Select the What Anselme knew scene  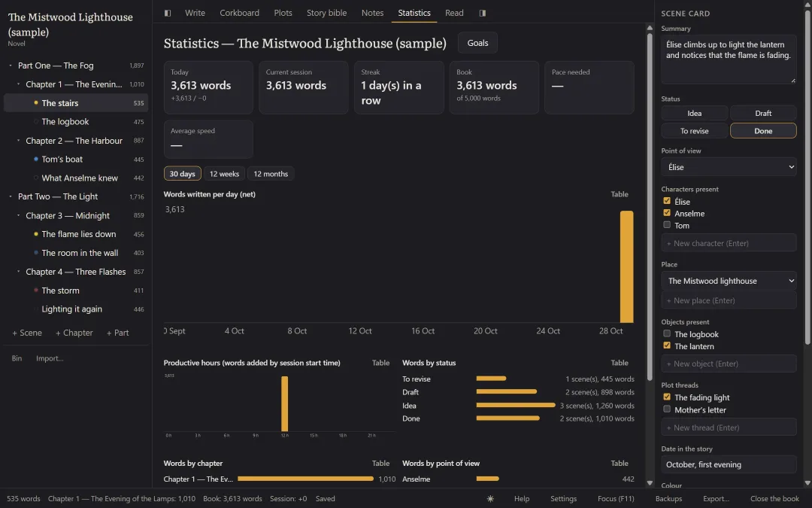(x=76, y=178)
